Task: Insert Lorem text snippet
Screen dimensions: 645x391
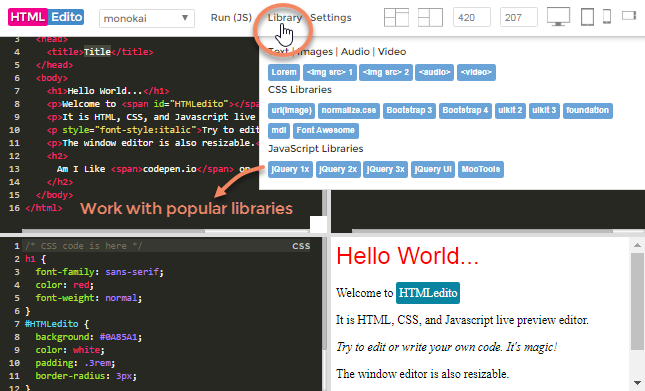Action: click(x=284, y=72)
